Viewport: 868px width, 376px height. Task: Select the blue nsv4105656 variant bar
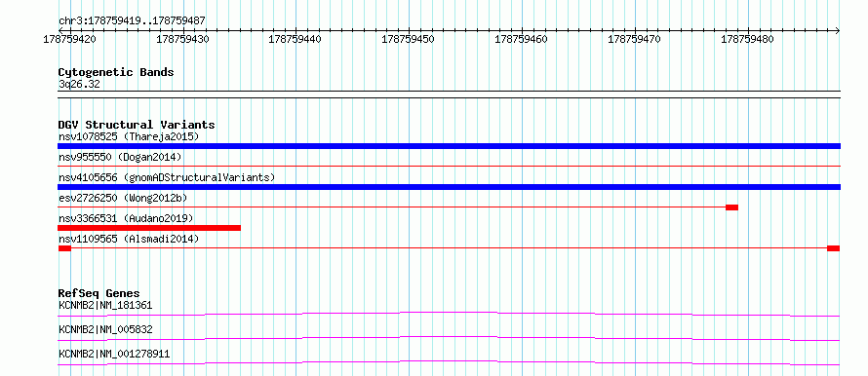(x=449, y=187)
